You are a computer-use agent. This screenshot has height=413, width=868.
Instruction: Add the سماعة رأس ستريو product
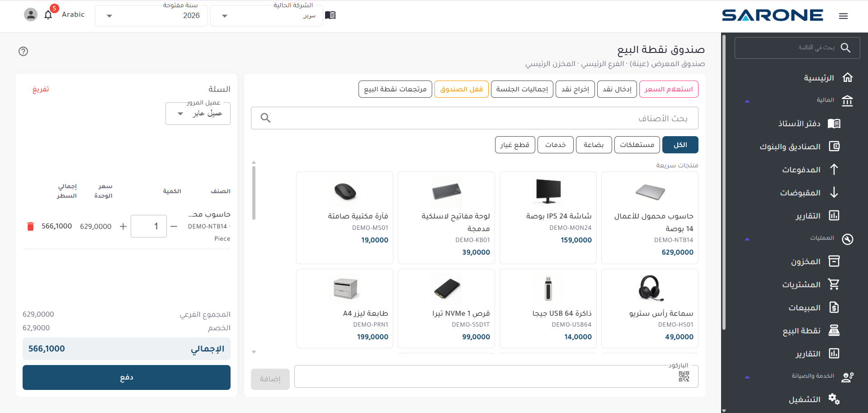tap(650, 309)
